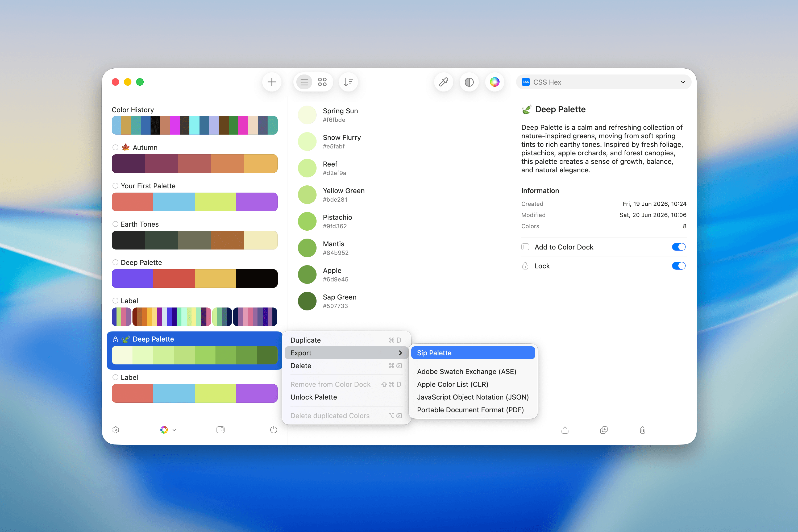Click the plus button to add a new palette

[272, 82]
